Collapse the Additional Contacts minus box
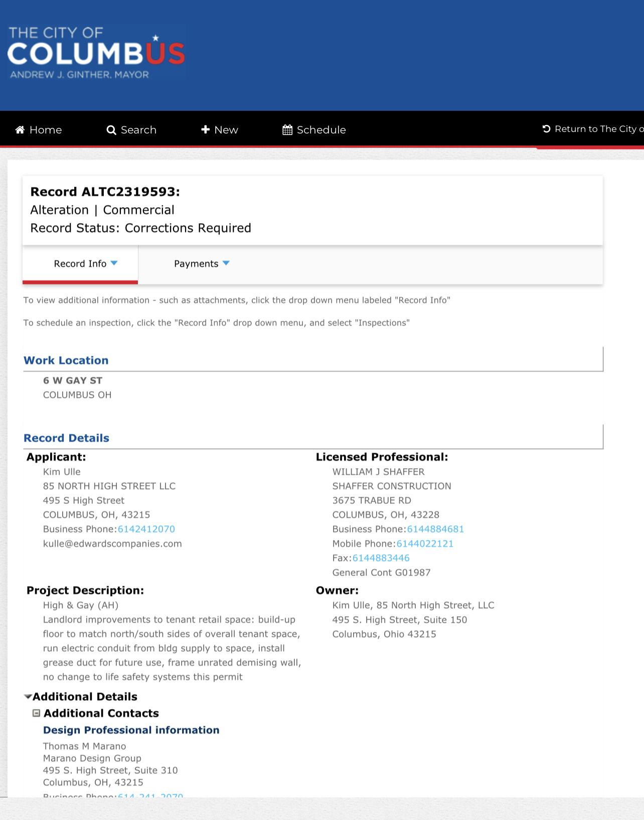The width and height of the screenshot is (644, 820). (36, 713)
